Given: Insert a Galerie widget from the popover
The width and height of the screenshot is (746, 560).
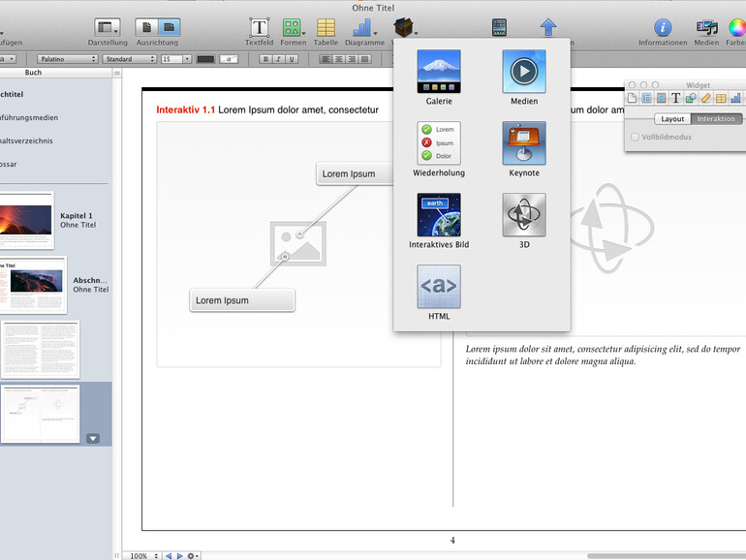Looking at the screenshot, I should (439, 72).
